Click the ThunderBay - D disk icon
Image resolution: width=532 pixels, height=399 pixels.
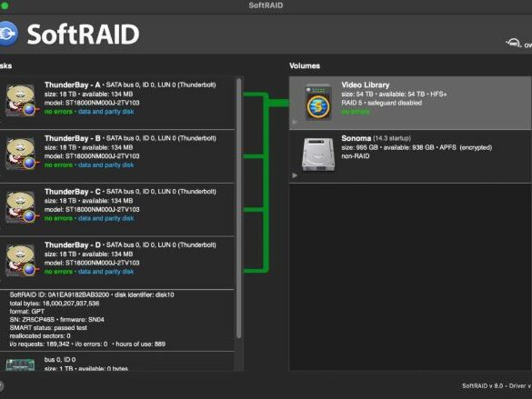point(22,260)
